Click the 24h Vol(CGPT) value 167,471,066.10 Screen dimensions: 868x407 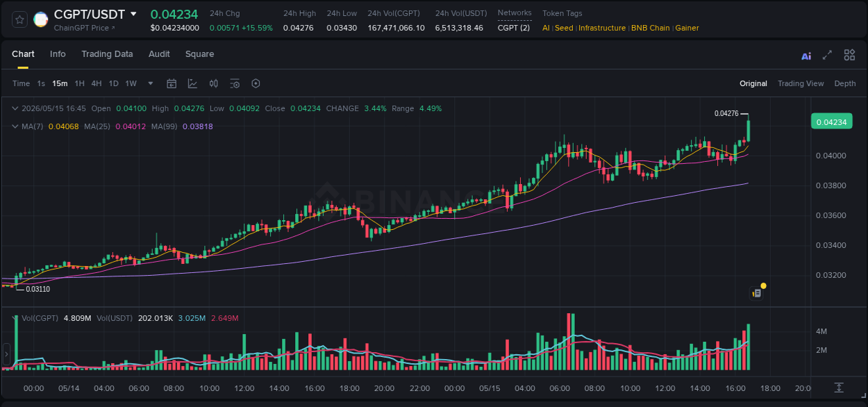pyautogui.click(x=396, y=28)
